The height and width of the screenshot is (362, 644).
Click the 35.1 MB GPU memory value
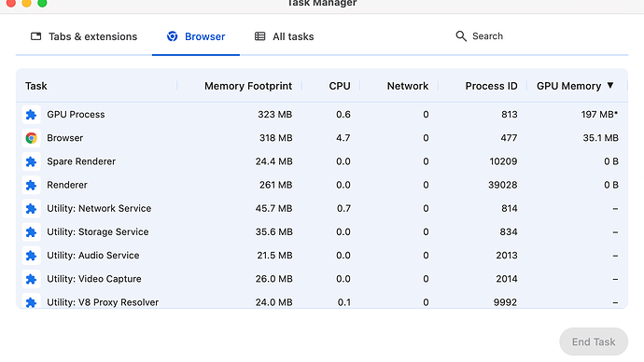click(x=600, y=138)
